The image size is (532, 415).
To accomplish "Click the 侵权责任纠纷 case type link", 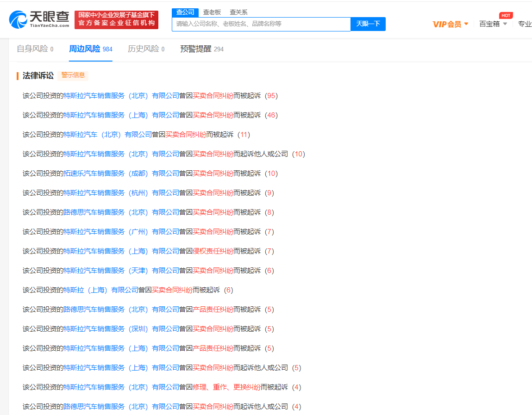I will [213, 251].
